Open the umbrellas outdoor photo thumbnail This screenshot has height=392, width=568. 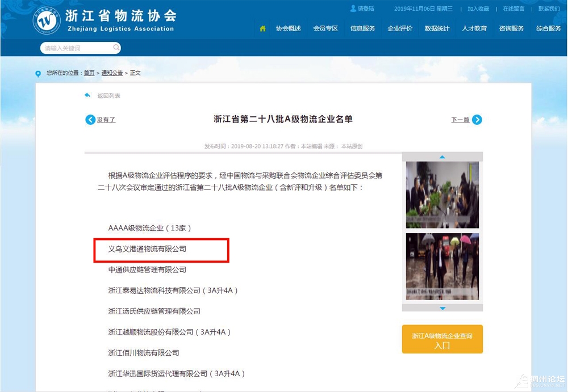[x=442, y=267]
